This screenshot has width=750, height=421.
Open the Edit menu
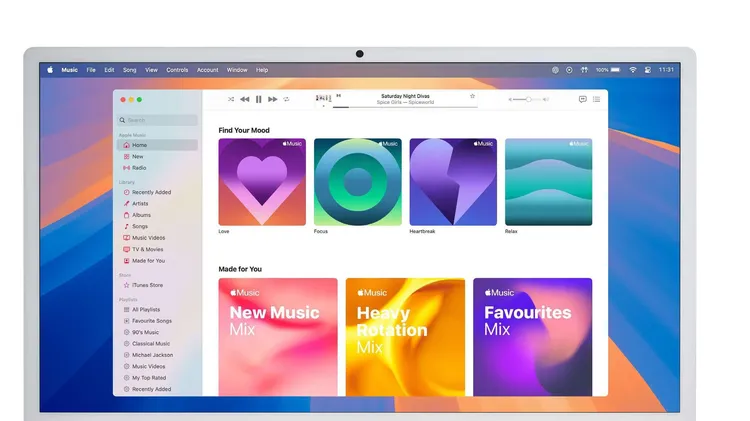[x=110, y=70]
